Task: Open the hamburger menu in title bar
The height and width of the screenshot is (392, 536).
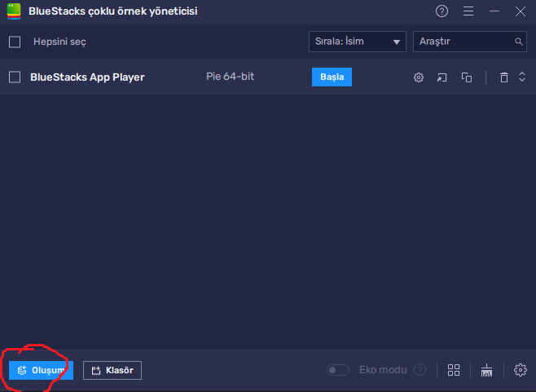Action: [x=468, y=11]
